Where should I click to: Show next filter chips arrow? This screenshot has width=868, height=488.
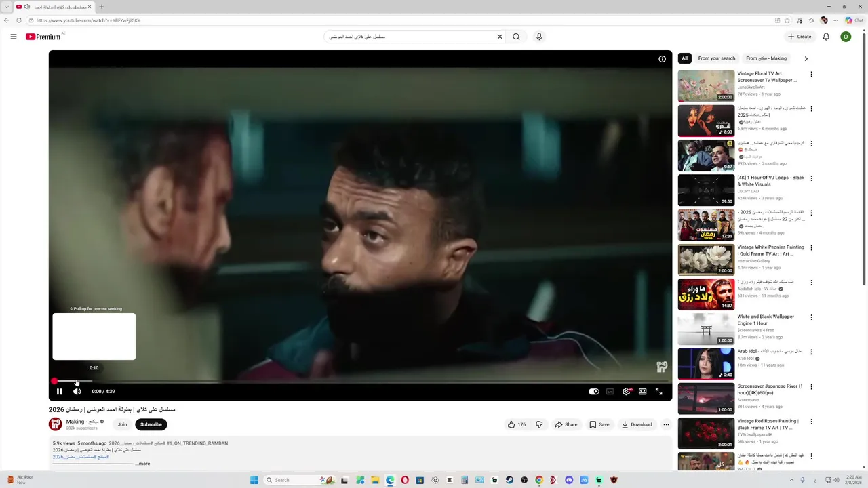[x=806, y=58]
